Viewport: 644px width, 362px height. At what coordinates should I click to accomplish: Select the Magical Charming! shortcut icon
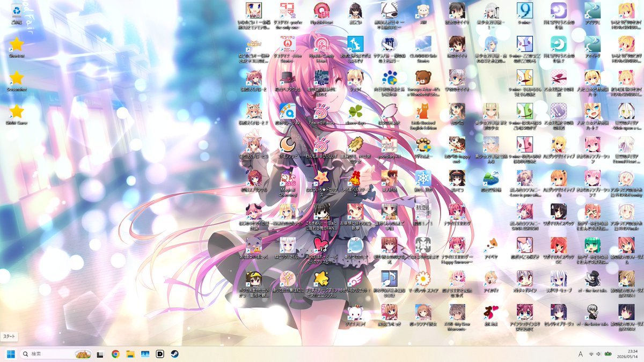[288, 179]
